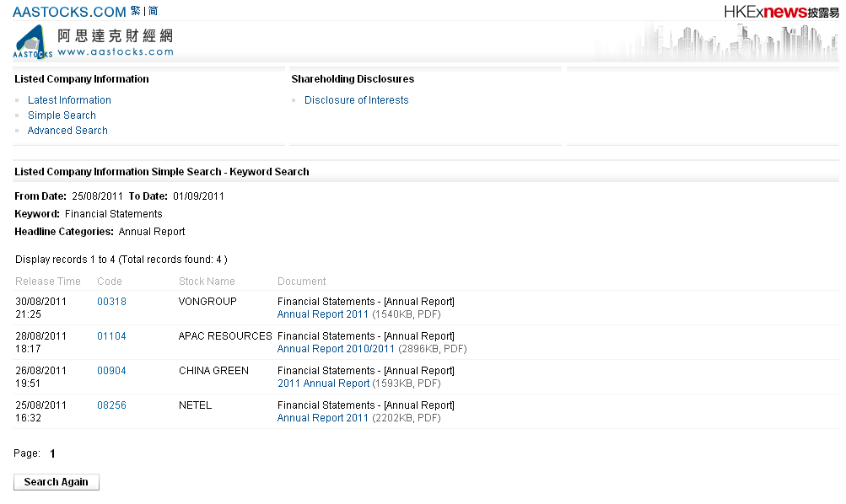The image size is (846, 504).
Task: Download VONGROUP Annual Report 2011 PDF
Action: tap(323, 314)
